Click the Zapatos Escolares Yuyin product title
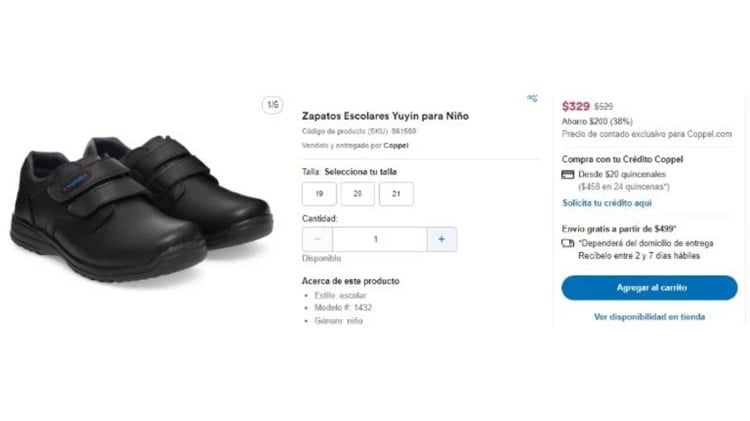Image resolution: width=750 pixels, height=421 pixels. tap(385, 116)
